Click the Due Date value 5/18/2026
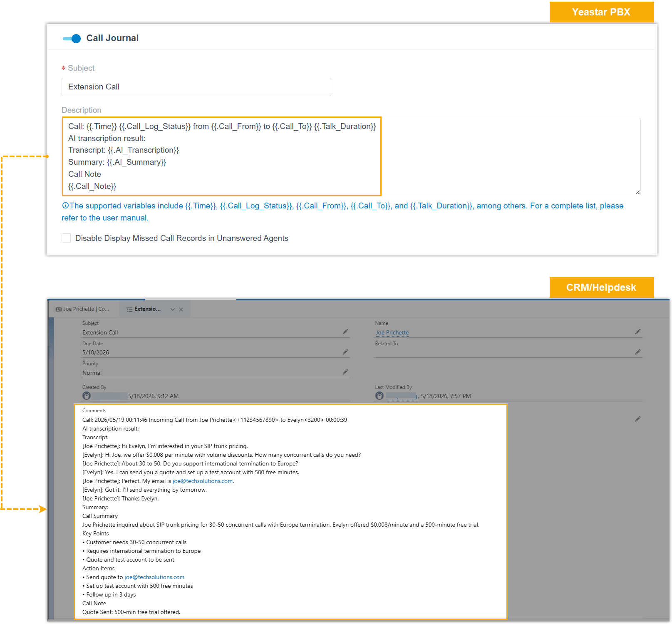672x624 pixels. pyautogui.click(x=96, y=352)
